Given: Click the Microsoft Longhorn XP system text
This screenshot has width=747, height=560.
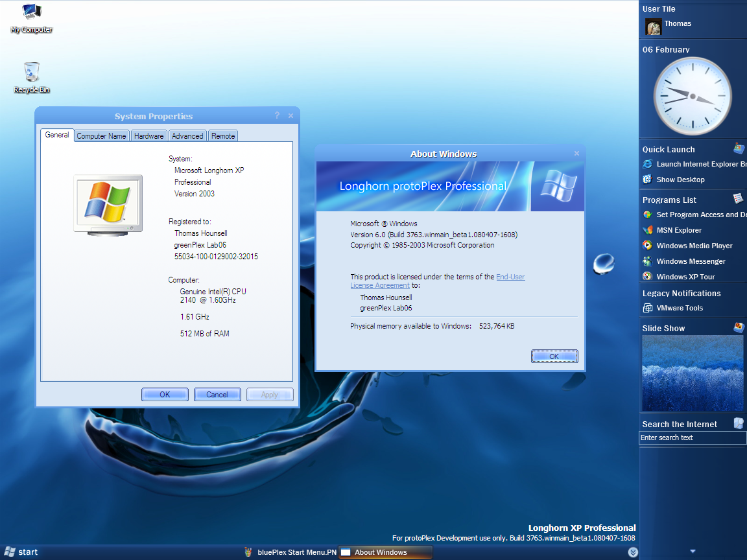Looking at the screenshot, I should [x=209, y=170].
